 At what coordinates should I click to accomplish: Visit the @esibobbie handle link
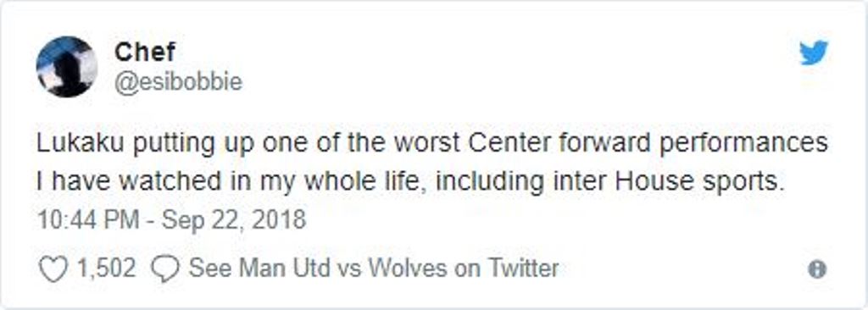pyautogui.click(x=178, y=82)
